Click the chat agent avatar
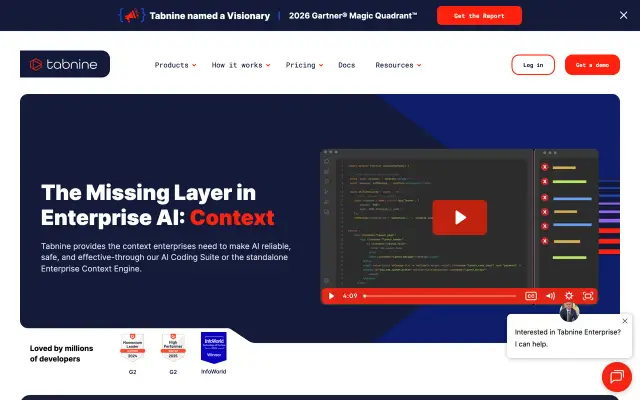 click(569, 312)
